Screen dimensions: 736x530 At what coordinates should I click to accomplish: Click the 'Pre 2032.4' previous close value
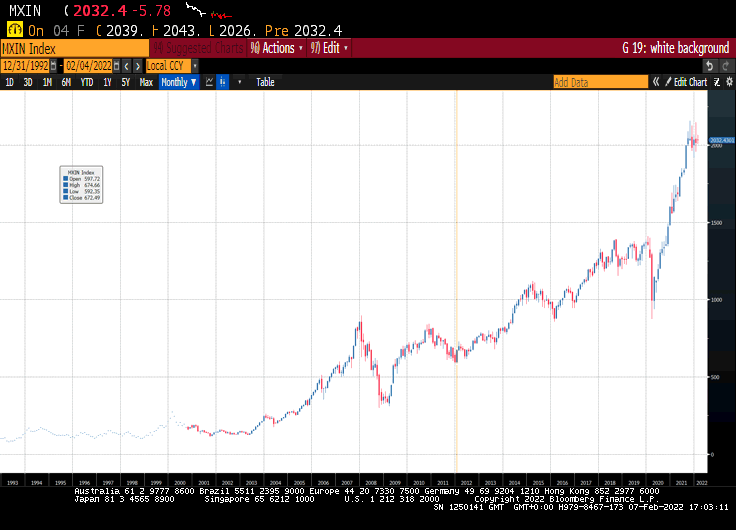(x=303, y=31)
